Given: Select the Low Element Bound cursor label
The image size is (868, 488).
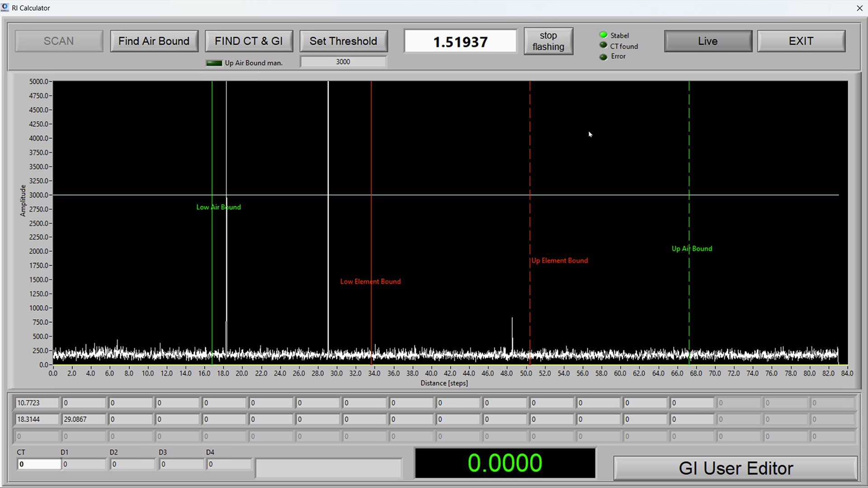Looking at the screenshot, I should tap(370, 282).
